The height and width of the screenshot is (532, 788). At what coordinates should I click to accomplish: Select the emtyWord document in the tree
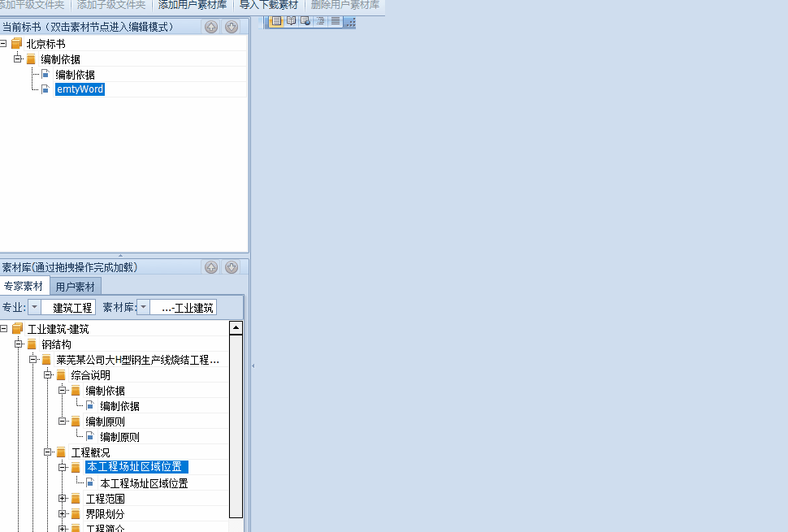click(x=79, y=89)
